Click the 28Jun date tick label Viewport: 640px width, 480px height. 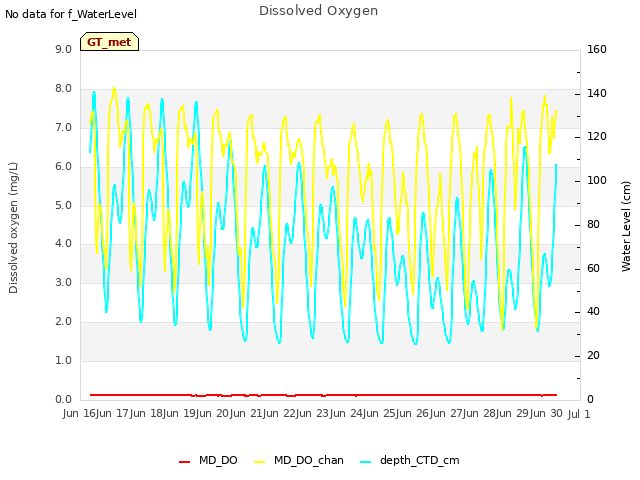point(497,413)
